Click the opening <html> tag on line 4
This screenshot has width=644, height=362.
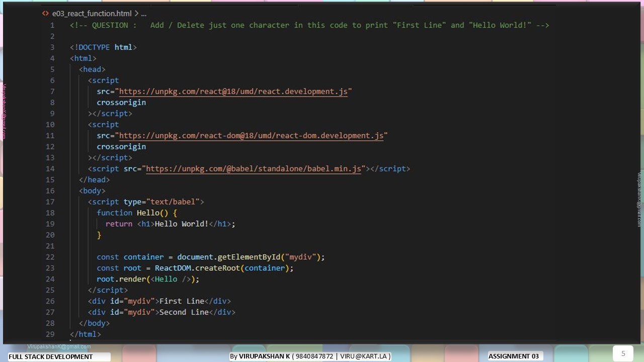(x=83, y=58)
